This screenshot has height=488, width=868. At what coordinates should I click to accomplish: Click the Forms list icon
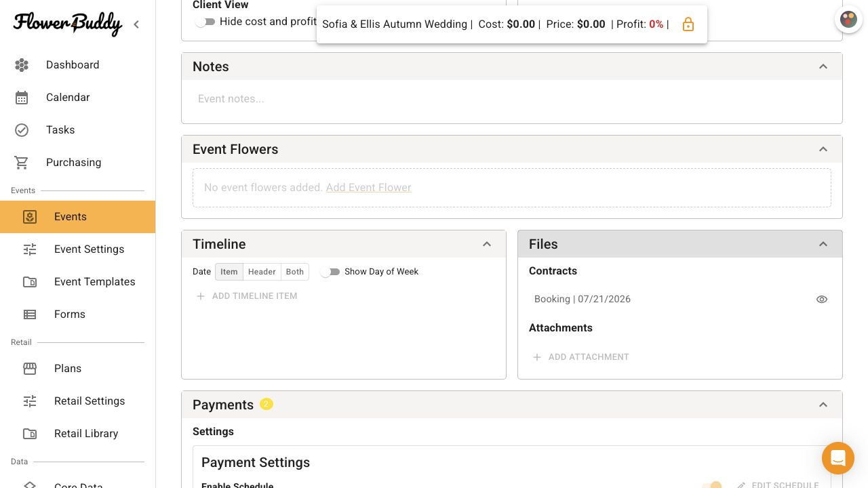click(x=30, y=314)
